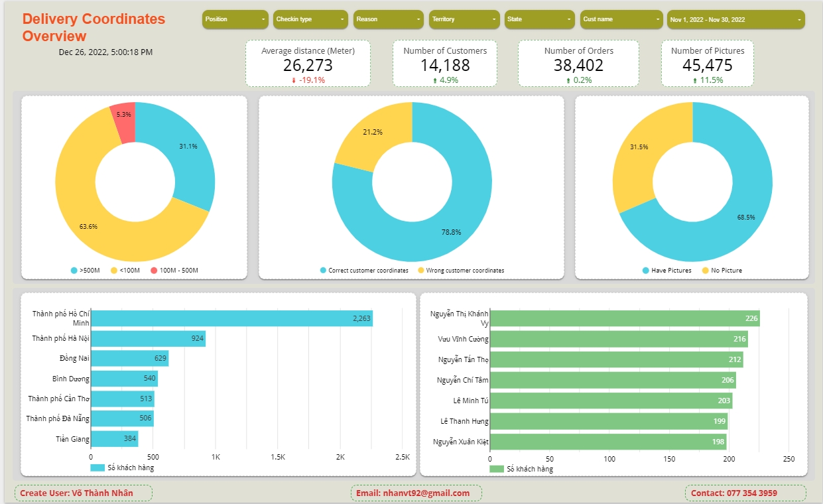Click the 11.5% change indicator
823x504 pixels.
pos(708,80)
